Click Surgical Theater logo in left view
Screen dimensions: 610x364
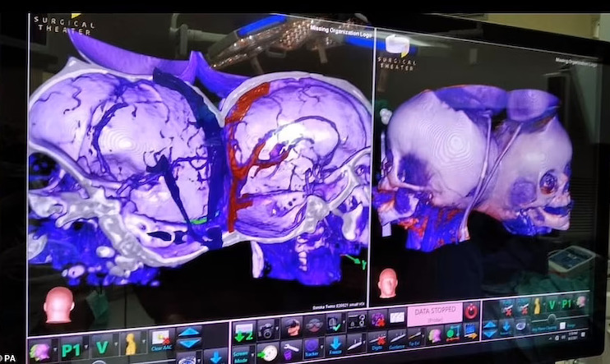65,25
